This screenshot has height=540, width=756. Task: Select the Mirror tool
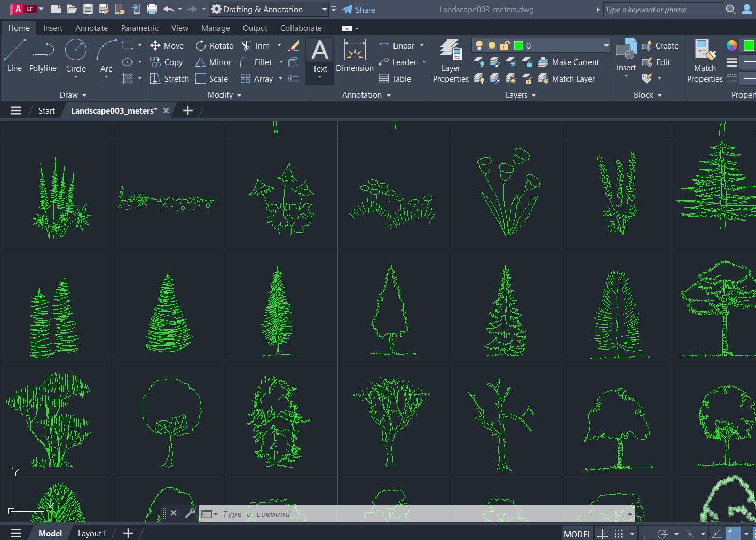[x=213, y=62]
